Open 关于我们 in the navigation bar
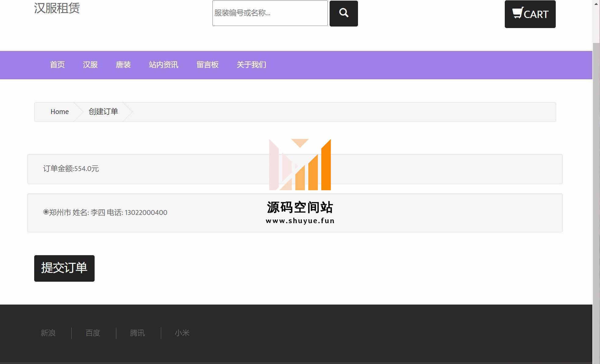The height and width of the screenshot is (364, 600). click(251, 65)
